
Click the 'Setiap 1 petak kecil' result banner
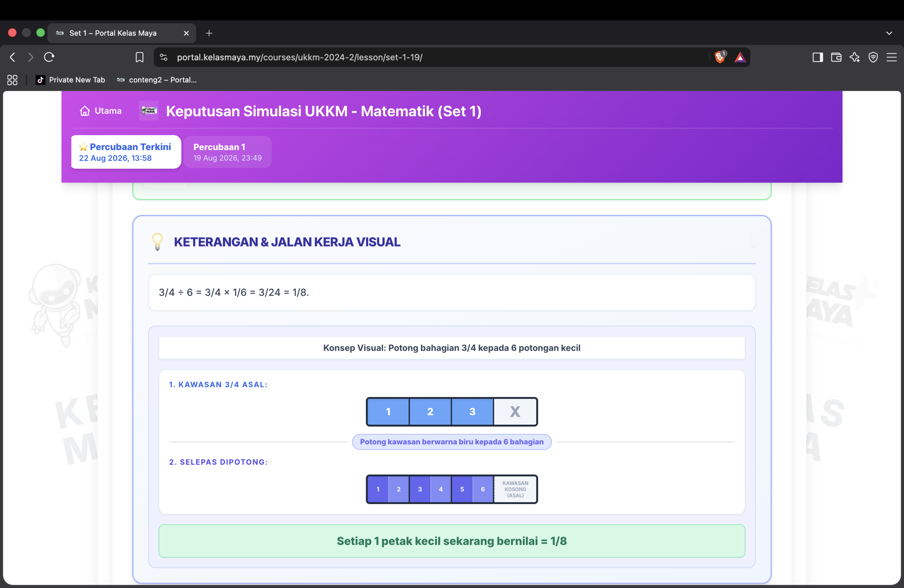pyautogui.click(x=452, y=541)
